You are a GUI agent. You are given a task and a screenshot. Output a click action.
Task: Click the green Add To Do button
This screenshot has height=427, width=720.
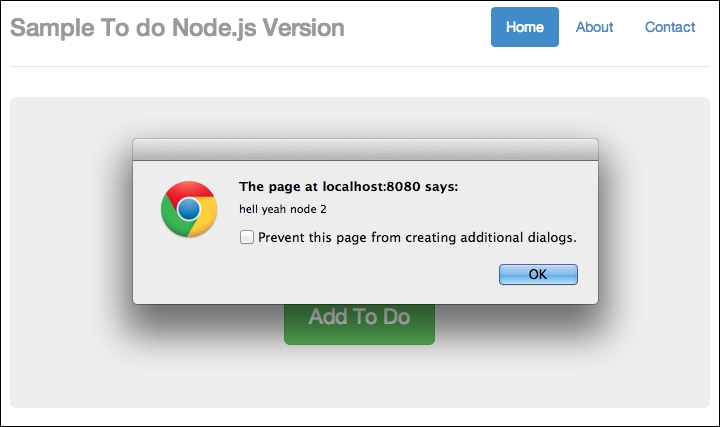tap(359, 320)
